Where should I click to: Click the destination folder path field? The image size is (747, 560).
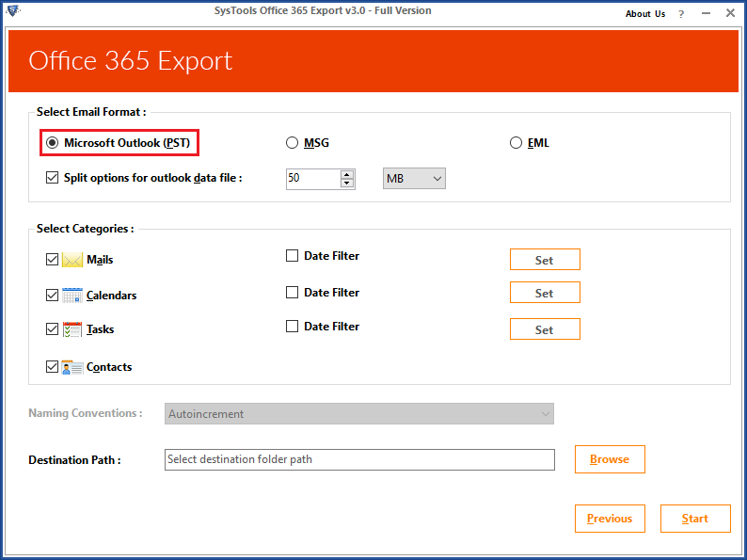pos(359,459)
